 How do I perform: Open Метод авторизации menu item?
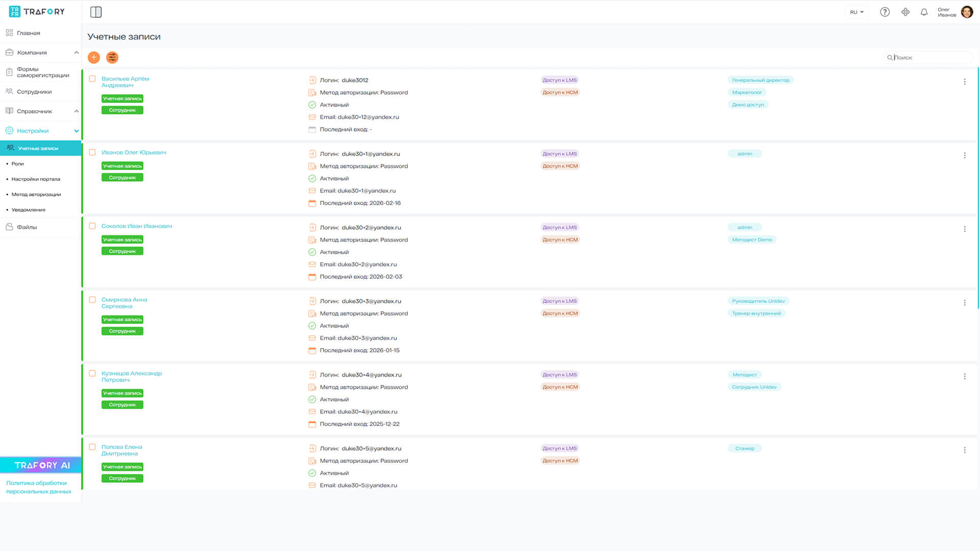point(36,194)
